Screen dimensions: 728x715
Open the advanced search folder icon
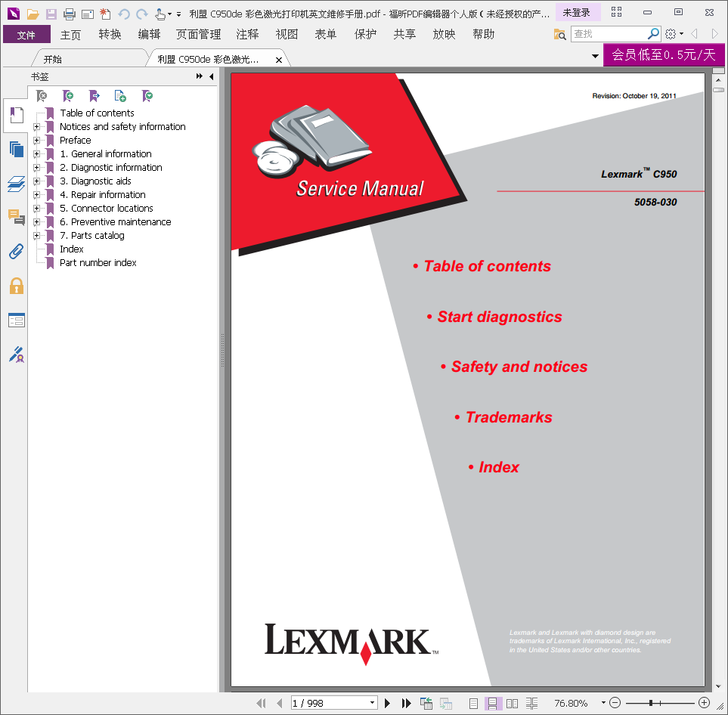(x=559, y=34)
